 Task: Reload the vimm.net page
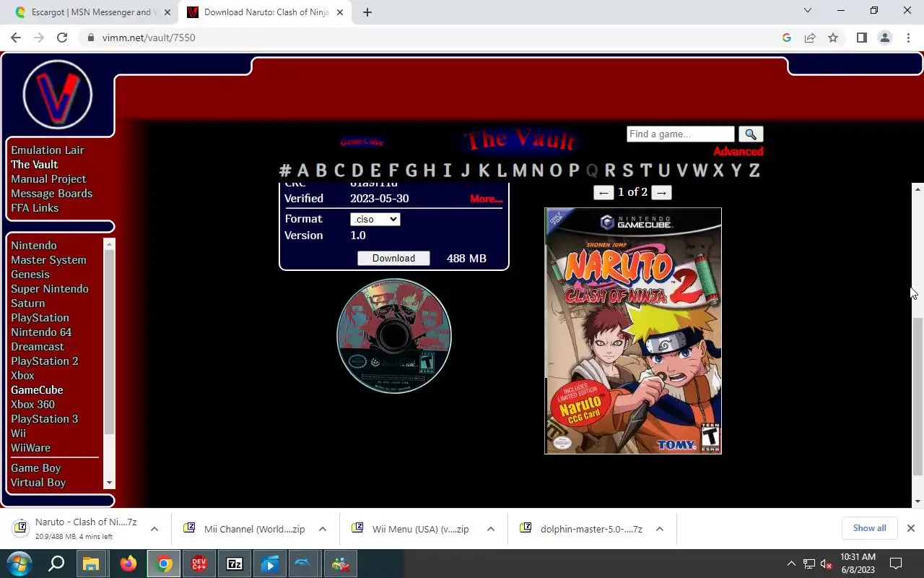tap(62, 38)
